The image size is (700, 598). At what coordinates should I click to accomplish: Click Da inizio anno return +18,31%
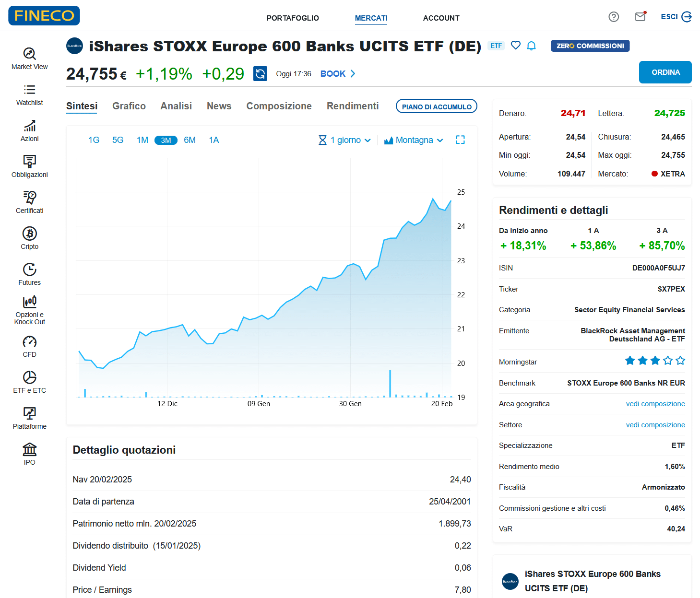point(523,246)
